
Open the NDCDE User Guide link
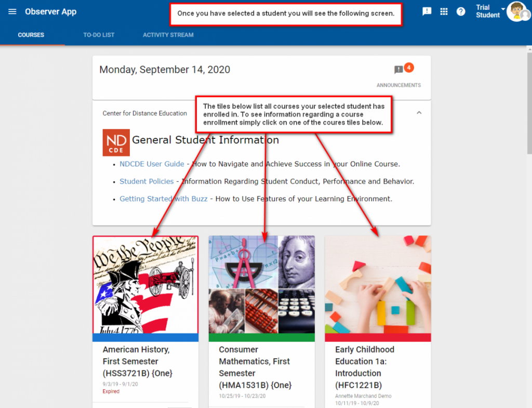[152, 164]
